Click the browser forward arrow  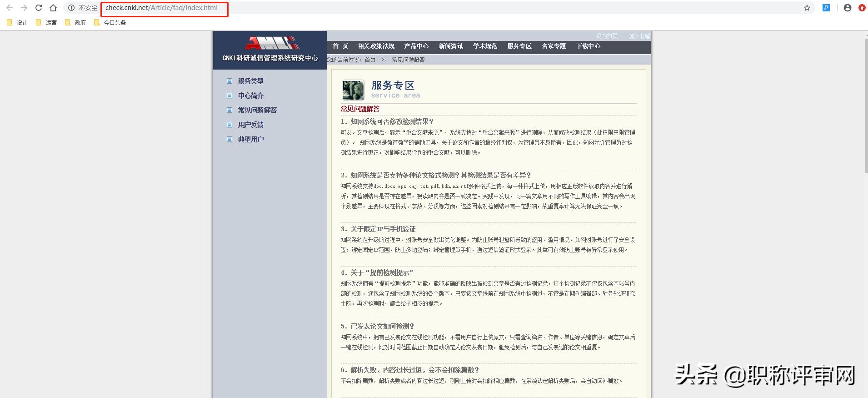[x=24, y=8]
